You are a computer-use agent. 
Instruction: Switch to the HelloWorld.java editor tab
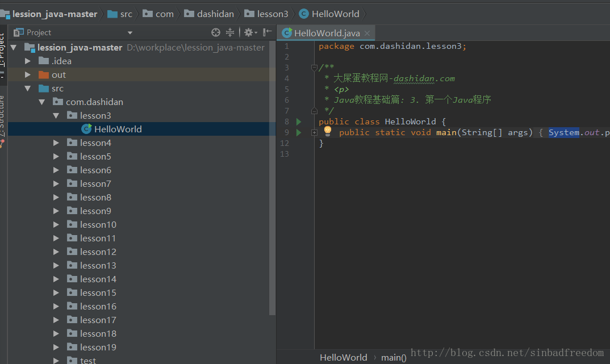click(x=326, y=33)
